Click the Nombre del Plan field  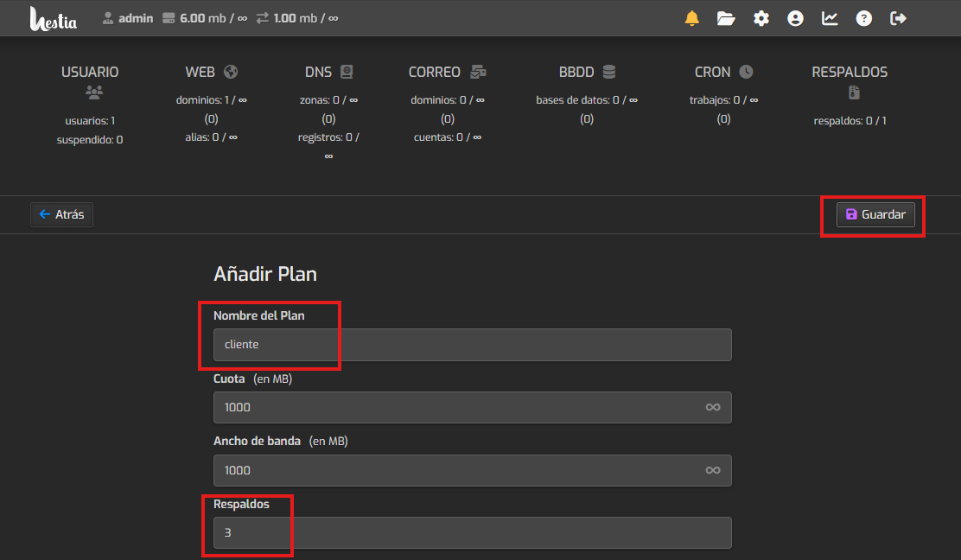472,344
